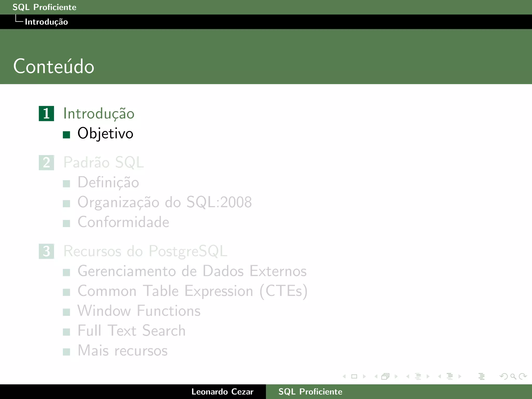Click the next section arrow icon
Image resolution: width=532 pixels, height=399 pixels.
[x=460, y=376]
